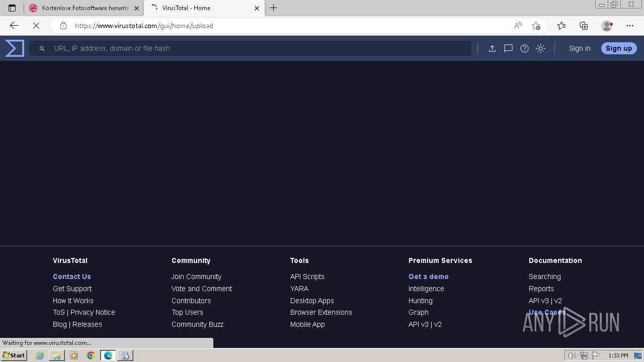
Task: Open the Contributors link
Action: 191,301
